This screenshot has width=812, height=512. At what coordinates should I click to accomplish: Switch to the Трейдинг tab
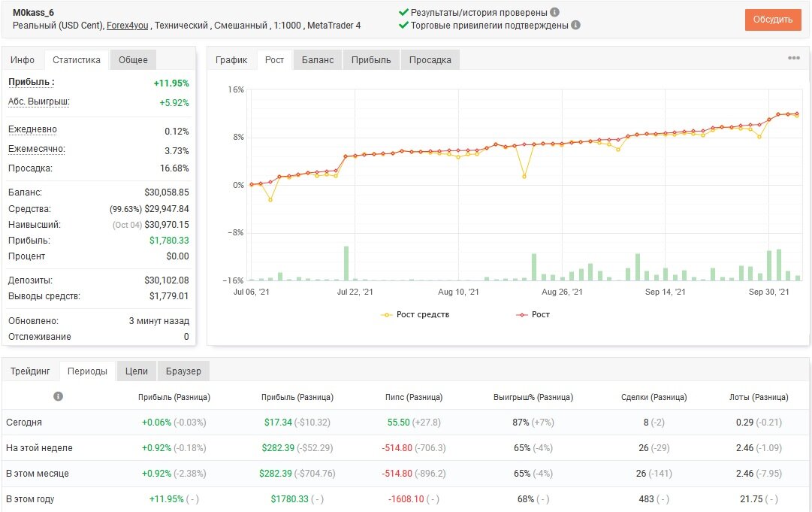point(30,371)
